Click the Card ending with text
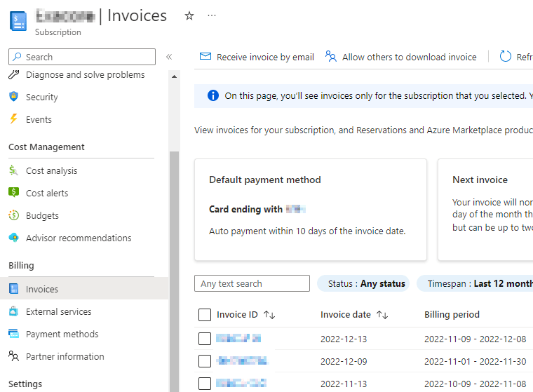 tap(245, 209)
